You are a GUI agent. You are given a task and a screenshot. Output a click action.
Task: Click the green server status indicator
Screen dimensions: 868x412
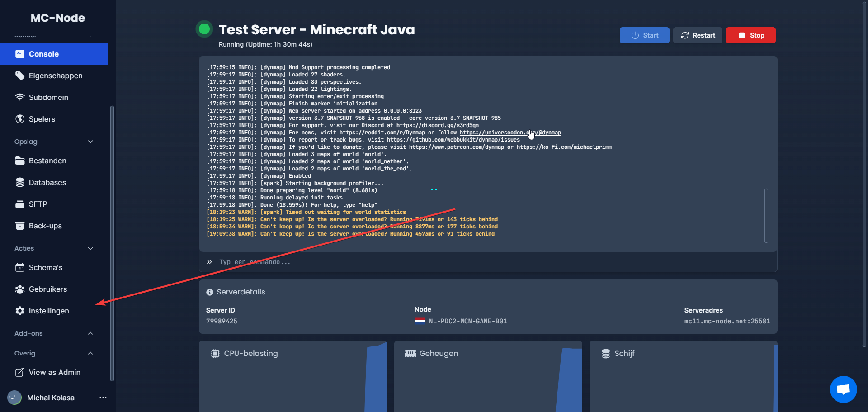click(x=204, y=29)
